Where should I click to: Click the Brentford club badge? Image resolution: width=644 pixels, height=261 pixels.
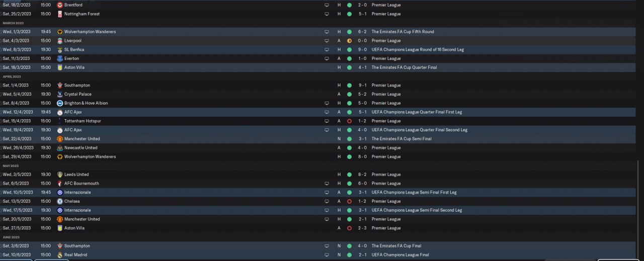tap(59, 5)
